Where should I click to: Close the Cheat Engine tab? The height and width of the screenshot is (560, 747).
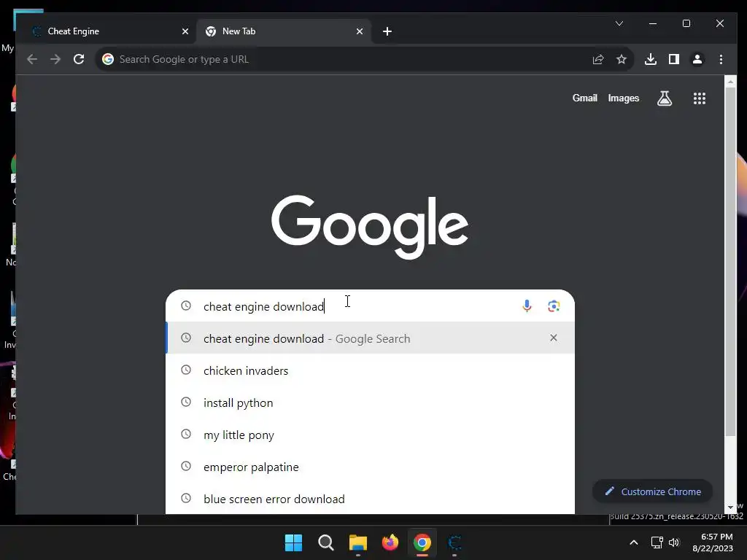(x=185, y=31)
